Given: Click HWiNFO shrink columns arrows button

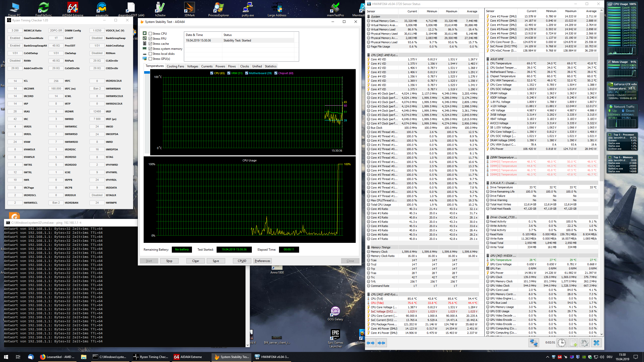Looking at the screenshot, I should (x=381, y=343).
